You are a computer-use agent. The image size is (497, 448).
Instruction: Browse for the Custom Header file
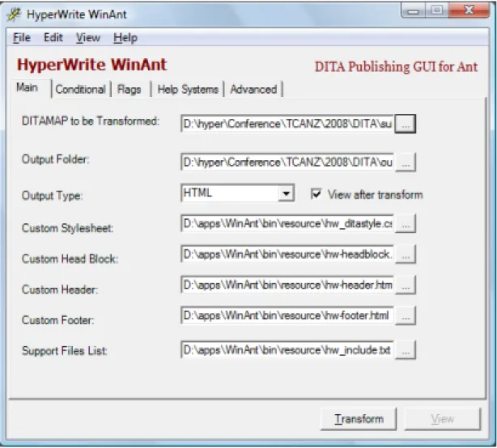coord(406,285)
